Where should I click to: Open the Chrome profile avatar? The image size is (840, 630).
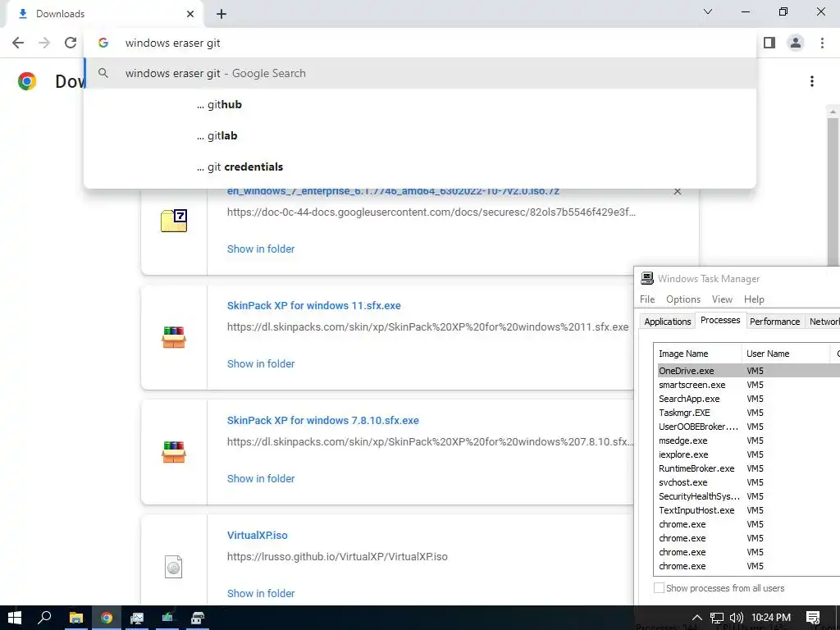[x=796, y=43]
